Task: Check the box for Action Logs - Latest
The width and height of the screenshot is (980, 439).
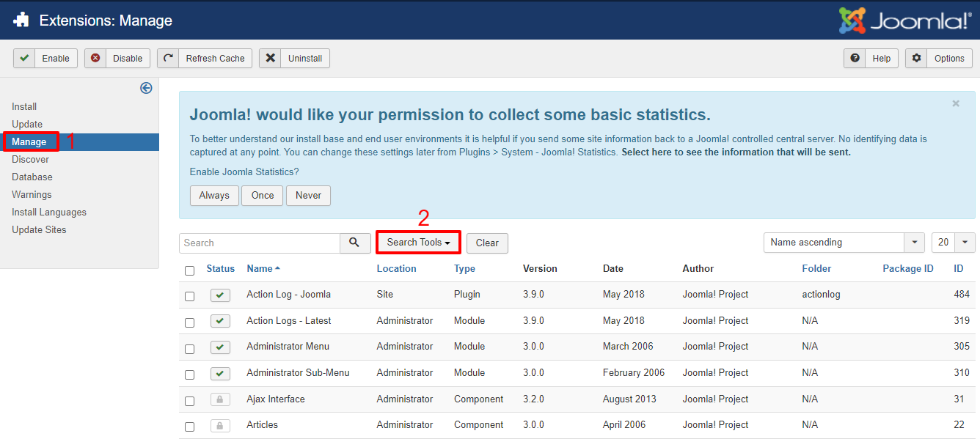Action: pyautogui.click(x=190, y=322)
